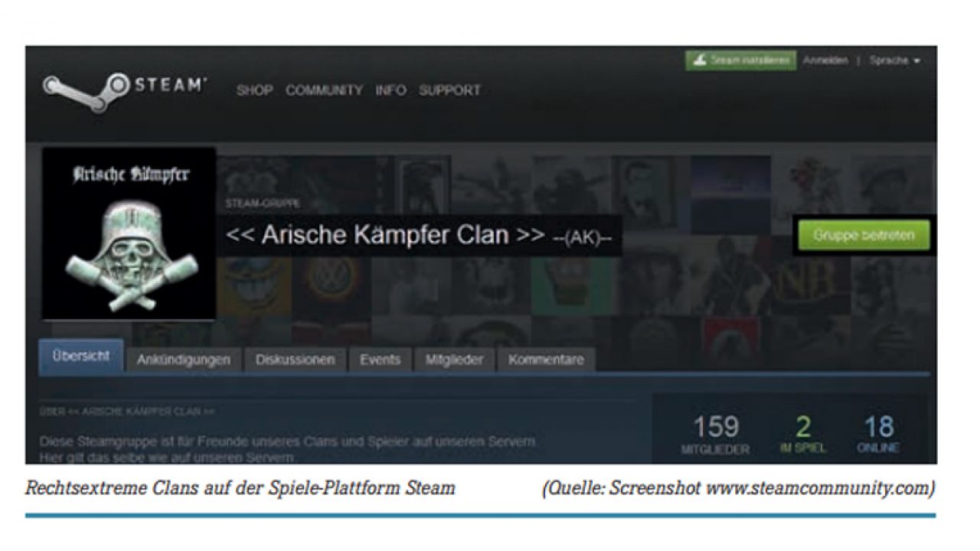Switch to the Ankündigungen tab
The height and width of the screenshot is (551, 980).
184,360
